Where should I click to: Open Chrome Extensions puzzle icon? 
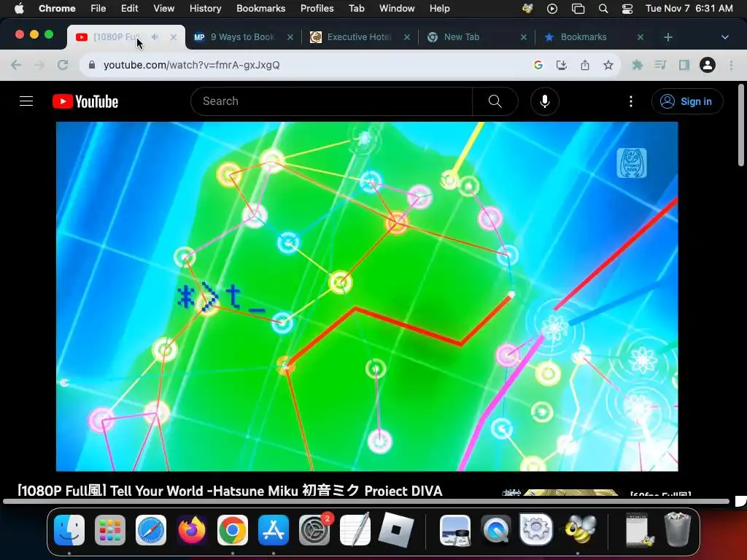[x=637, y=65]
